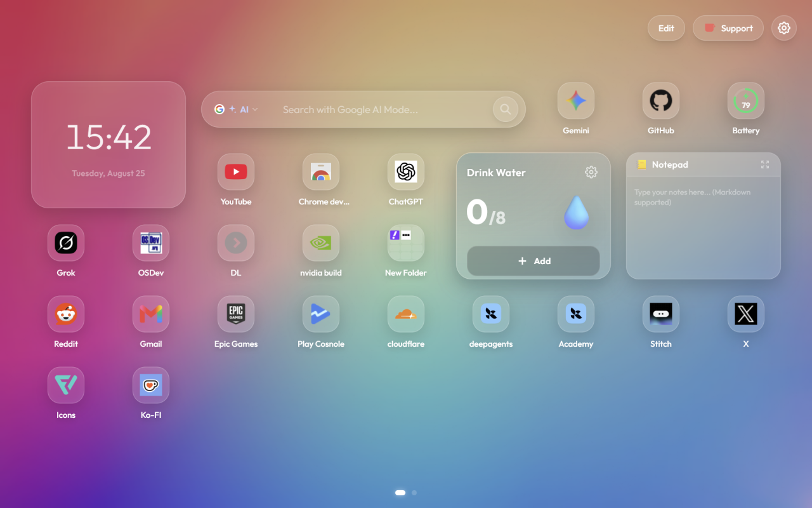The height and width of the screenshot is (508, 812).
Task: Open the DL shortcut
Action: [x=236, y=243]
